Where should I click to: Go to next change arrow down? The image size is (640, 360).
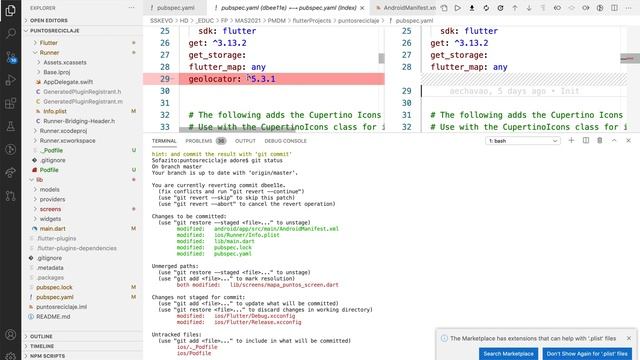pyautogui.click(x=529, y=8)
